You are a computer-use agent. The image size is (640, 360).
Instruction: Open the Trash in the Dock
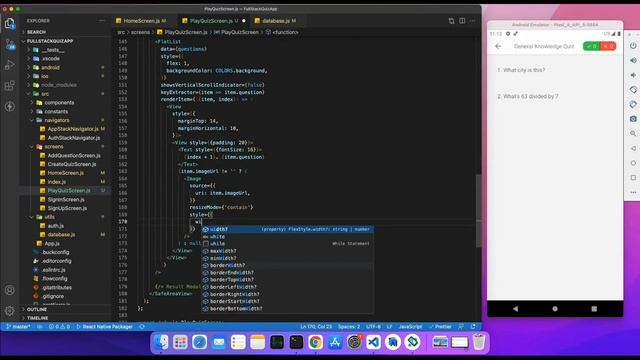pos(479,342)
